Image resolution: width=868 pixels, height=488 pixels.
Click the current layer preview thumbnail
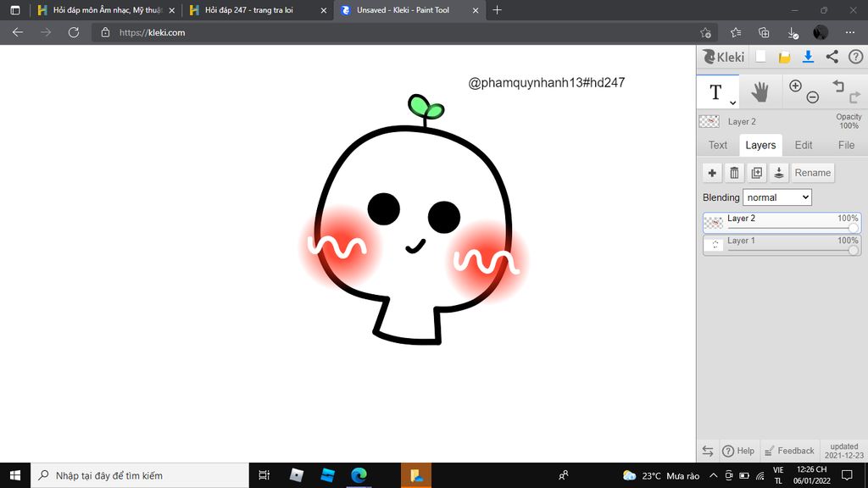[x=709, y=121]
